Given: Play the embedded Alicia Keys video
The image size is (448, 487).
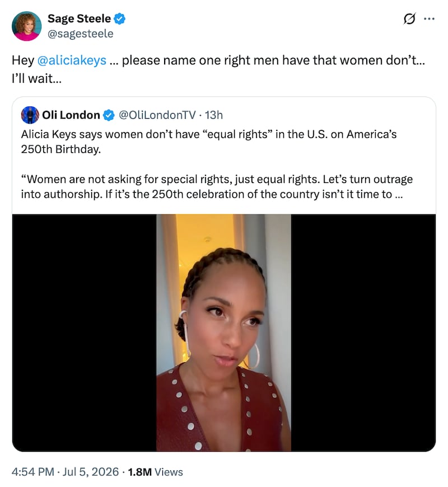Looking at the screenshot, I should (223, 333).
